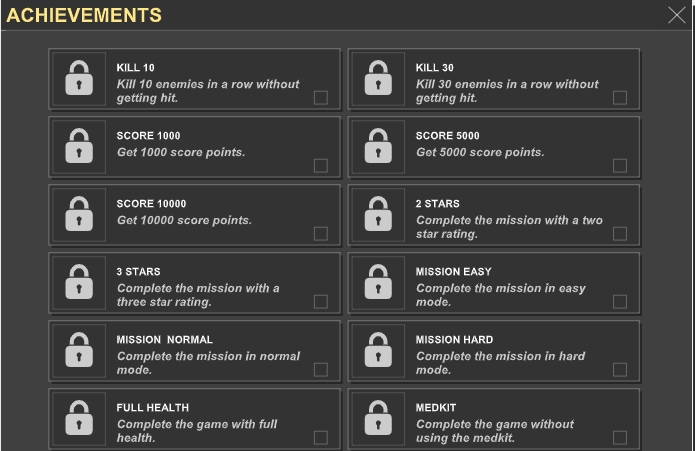
Task: Click the lock icon for Kill 10
Action: 79,78
